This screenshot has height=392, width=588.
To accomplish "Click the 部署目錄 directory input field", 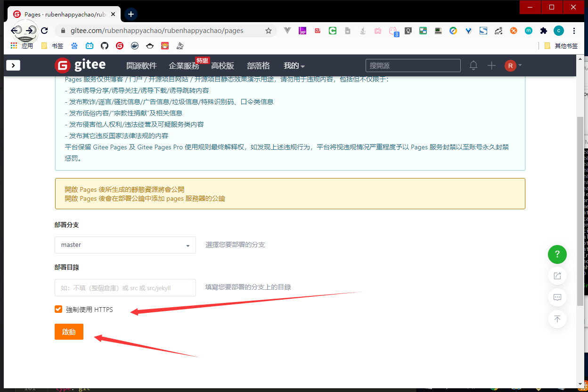I will [125, 287].
